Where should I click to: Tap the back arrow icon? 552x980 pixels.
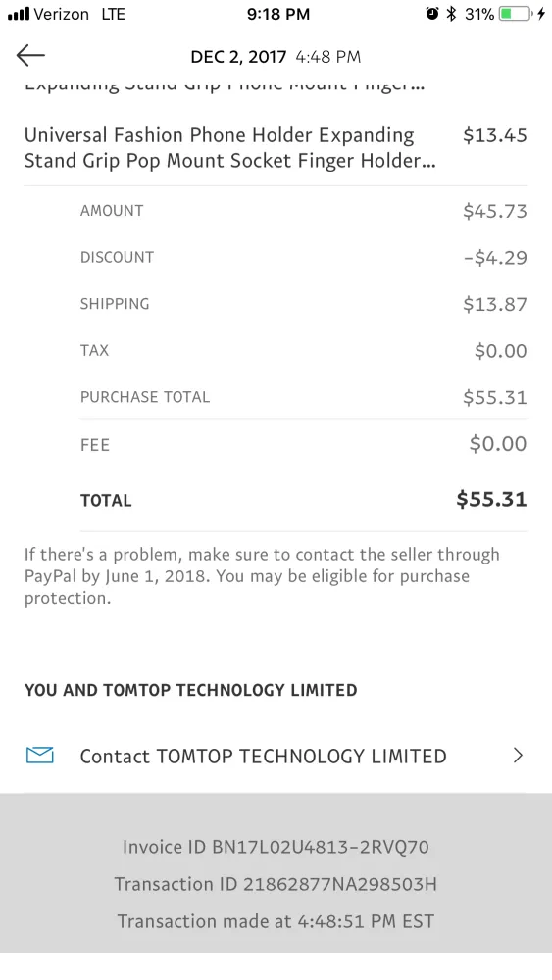click(x=30, y=56)
